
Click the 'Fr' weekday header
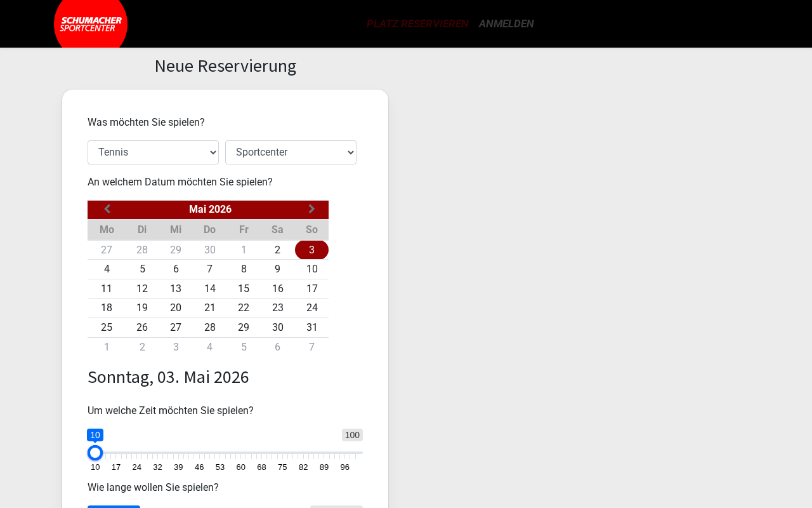244,230
